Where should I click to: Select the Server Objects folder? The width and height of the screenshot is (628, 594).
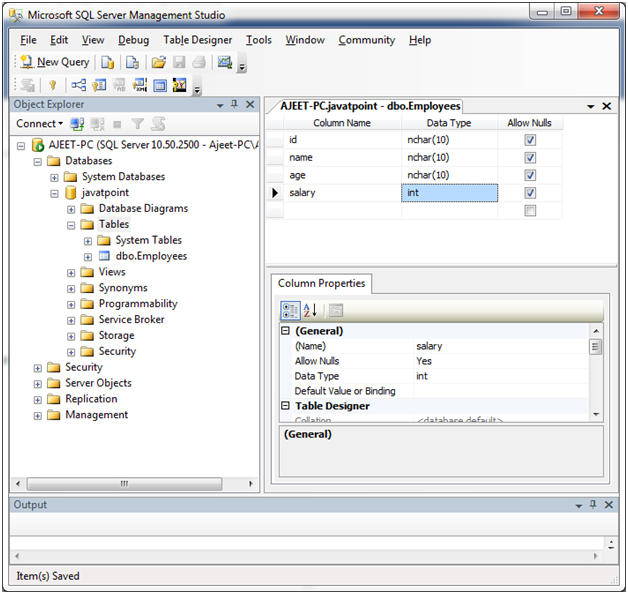tap(98, 383)
